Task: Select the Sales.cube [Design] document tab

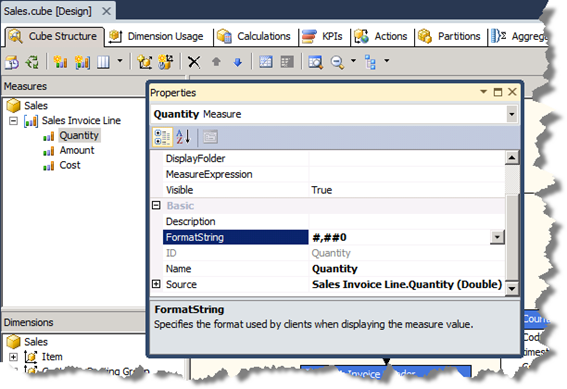Action: (x=47, y=11)
